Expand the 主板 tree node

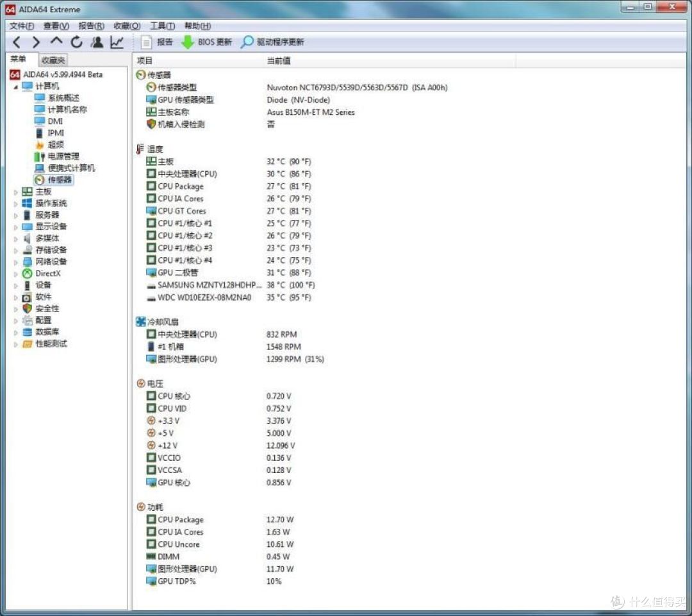(x=15, y=192)
